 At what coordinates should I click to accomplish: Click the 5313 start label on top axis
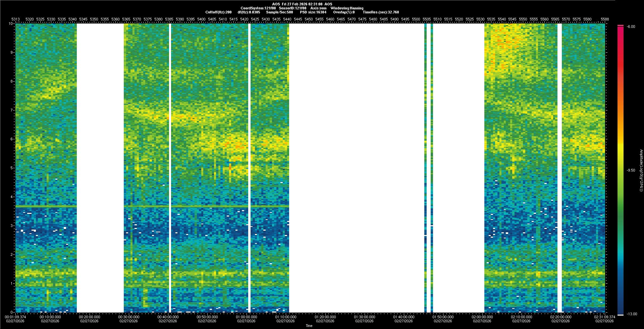click(x=16, y=19)
